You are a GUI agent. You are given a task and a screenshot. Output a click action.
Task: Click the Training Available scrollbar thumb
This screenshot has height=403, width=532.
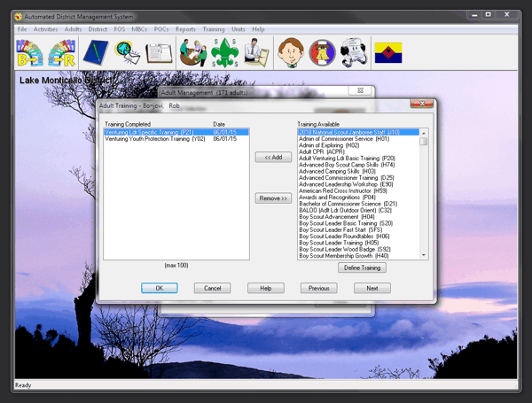(x=424, y=142)
